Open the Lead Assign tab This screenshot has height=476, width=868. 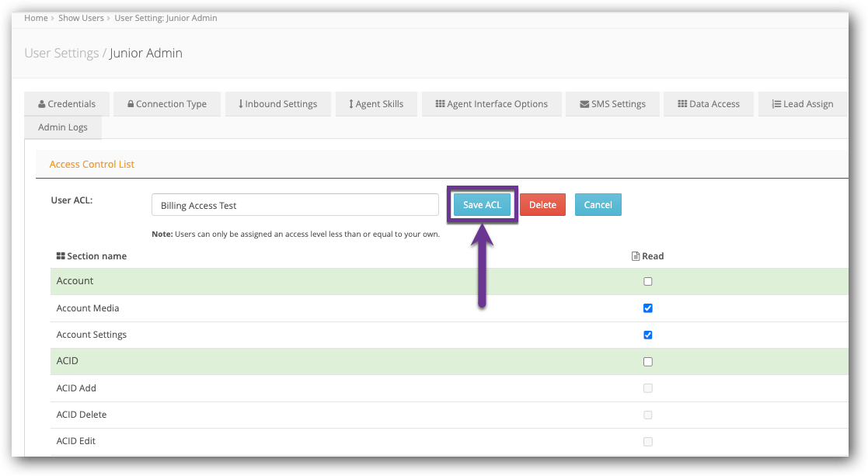click(802, 104)
